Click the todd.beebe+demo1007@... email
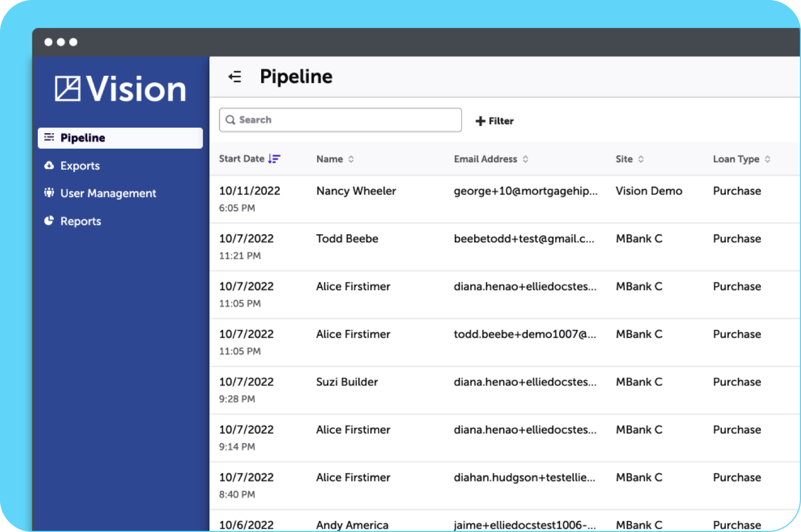Viewport: 801px width, 532px height. [525, 334]
